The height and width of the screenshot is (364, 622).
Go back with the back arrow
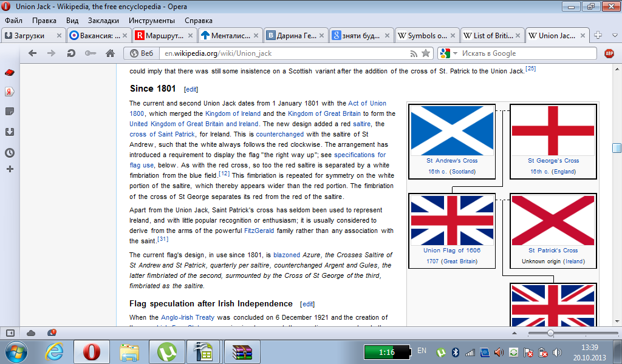coord(33,53)
